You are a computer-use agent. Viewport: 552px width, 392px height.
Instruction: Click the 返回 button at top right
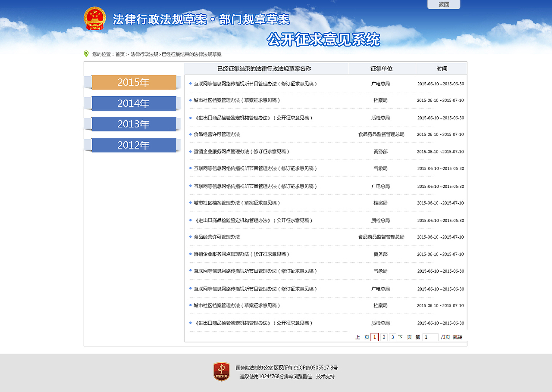coord(444,4)
